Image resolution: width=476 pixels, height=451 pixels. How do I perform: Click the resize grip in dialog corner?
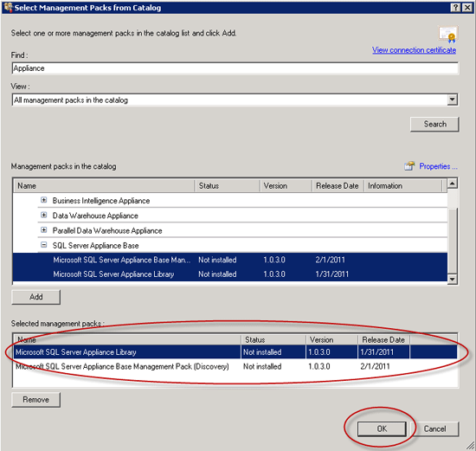[470, 446]
